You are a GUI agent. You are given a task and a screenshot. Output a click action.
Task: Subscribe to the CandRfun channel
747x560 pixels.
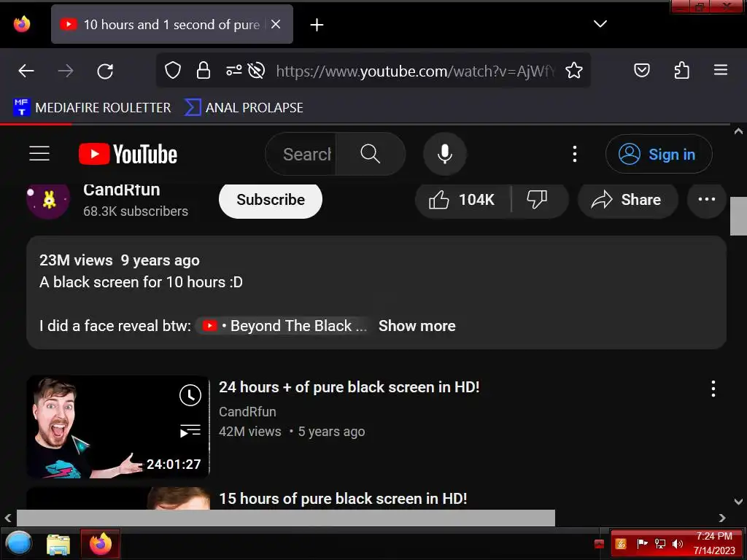(271, 200)
